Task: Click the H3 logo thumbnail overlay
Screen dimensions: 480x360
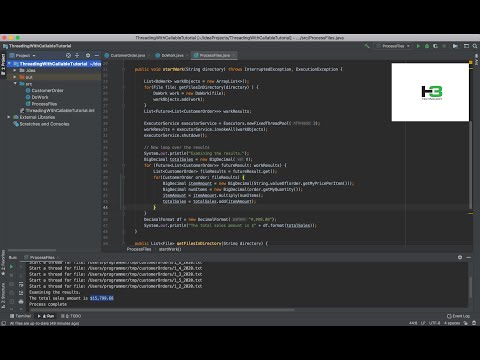Action: (430, 92)
